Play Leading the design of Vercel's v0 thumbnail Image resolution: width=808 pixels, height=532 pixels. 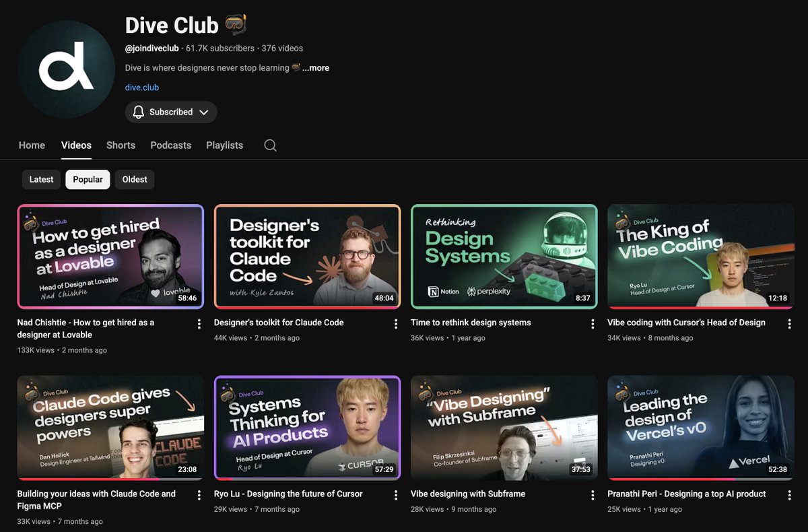pos(701,428)
